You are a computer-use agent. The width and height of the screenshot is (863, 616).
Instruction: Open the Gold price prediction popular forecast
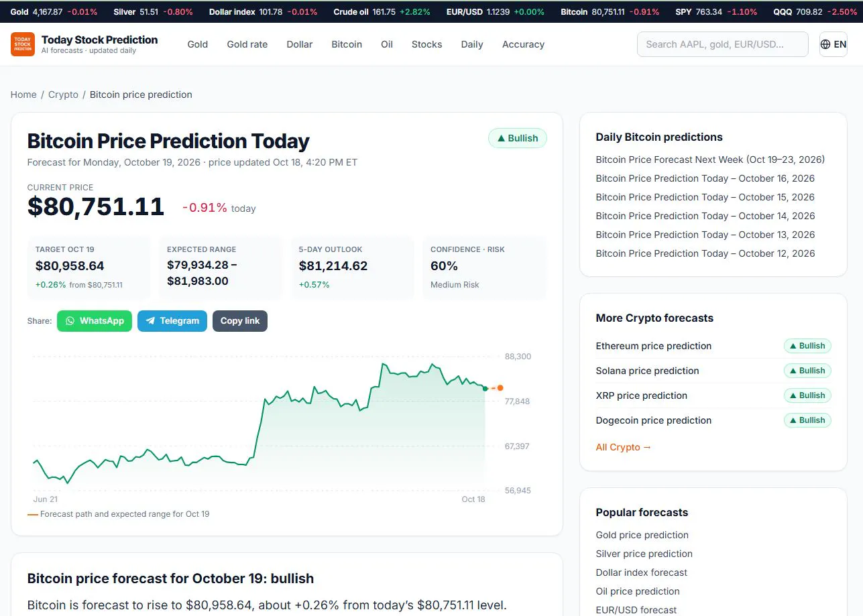coord(642,535)
